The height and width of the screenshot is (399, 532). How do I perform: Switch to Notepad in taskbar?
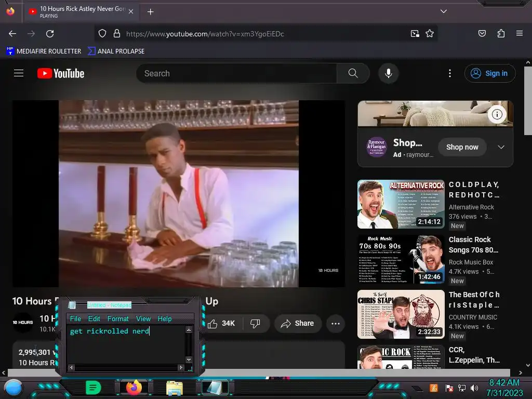[x=215, y=388]
